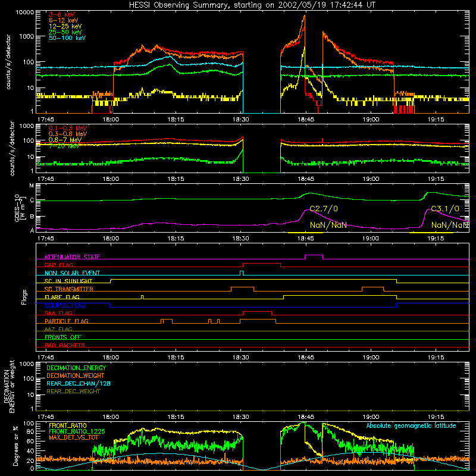
Task: Click the GAP_FLAG label
Action: [58, 265]
